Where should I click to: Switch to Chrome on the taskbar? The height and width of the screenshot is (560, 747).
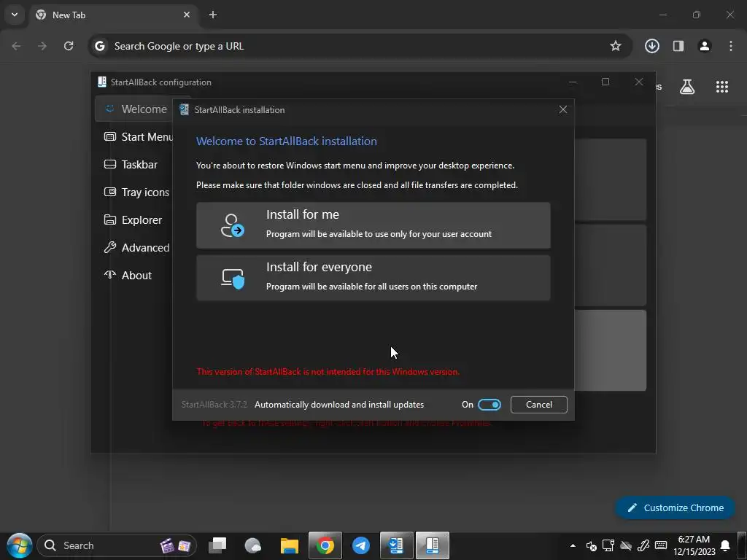tap(325, 545)
